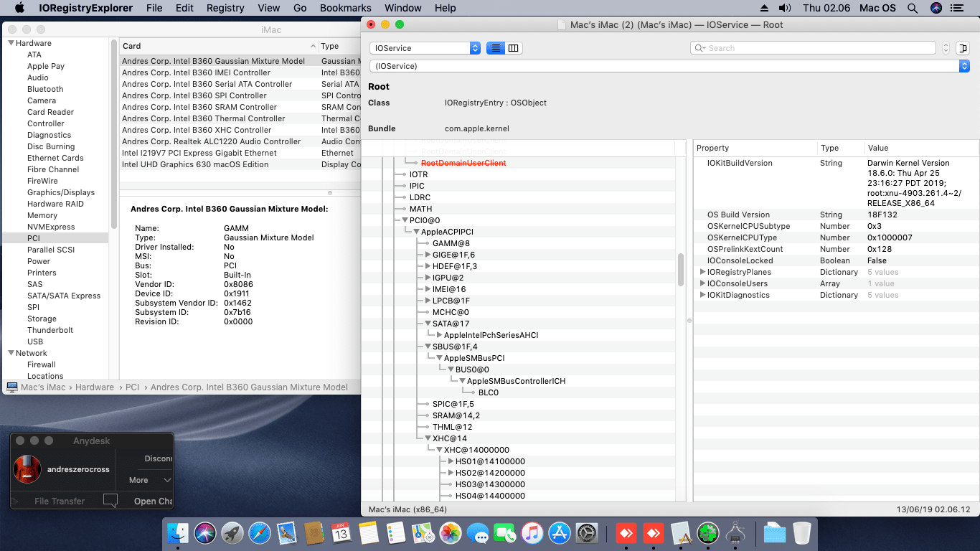
Task: Open the IOService plane dropdown
Action: pos(425,48)
